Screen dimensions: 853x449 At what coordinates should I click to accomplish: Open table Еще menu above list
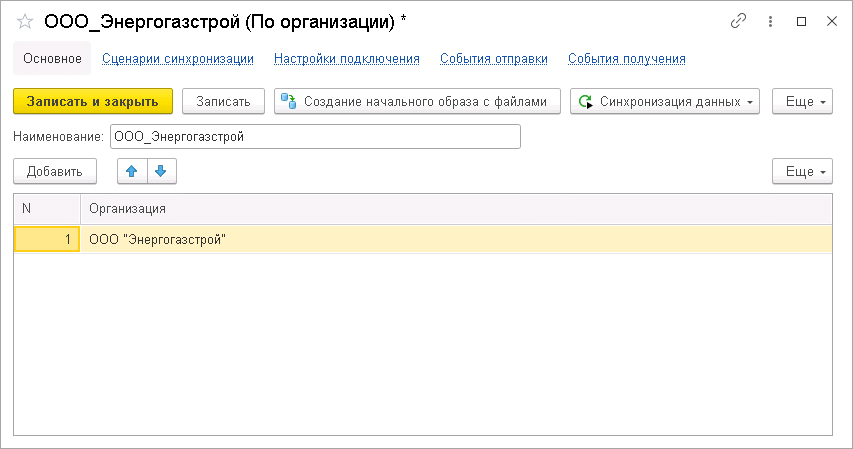(802, 171)
